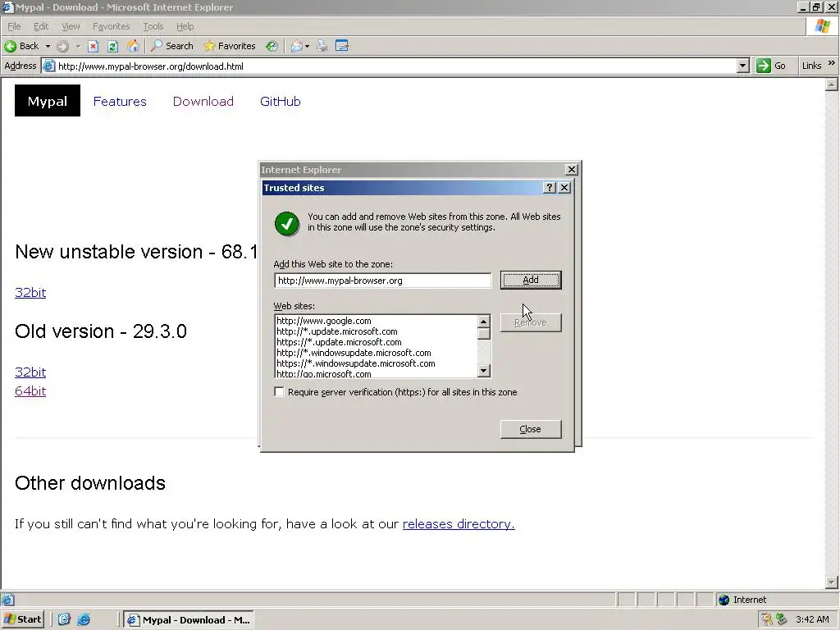Screen dimensions: 840x630
Task: Click the 3:42 AM clock
Action: 813,620
